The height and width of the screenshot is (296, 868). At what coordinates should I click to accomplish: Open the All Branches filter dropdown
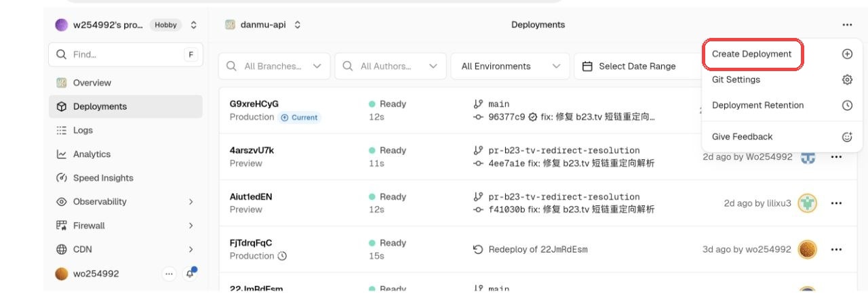point(274,66)
